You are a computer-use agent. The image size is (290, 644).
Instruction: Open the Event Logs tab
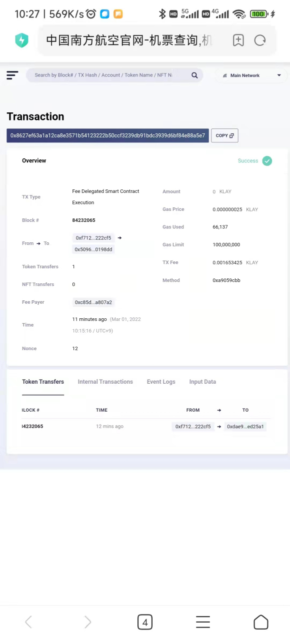[161, 382]
